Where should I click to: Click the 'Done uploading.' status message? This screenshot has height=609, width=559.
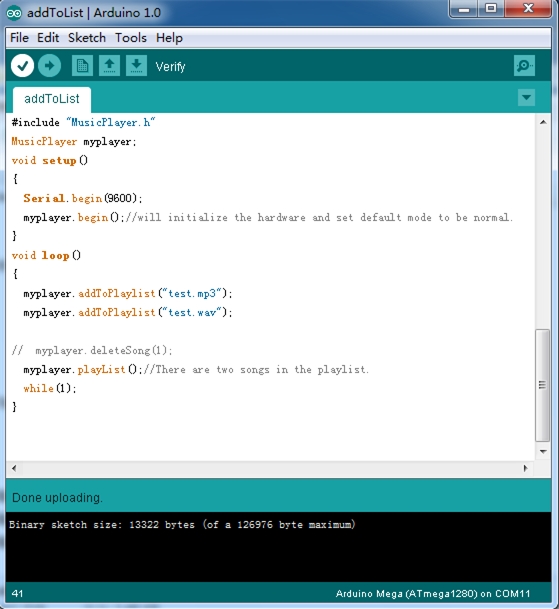pyautogui.click(x=57, y=498)
